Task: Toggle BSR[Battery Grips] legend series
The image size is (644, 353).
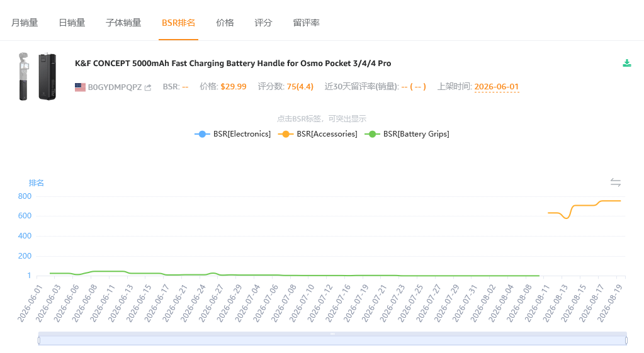Action: [x=407, y=134]
